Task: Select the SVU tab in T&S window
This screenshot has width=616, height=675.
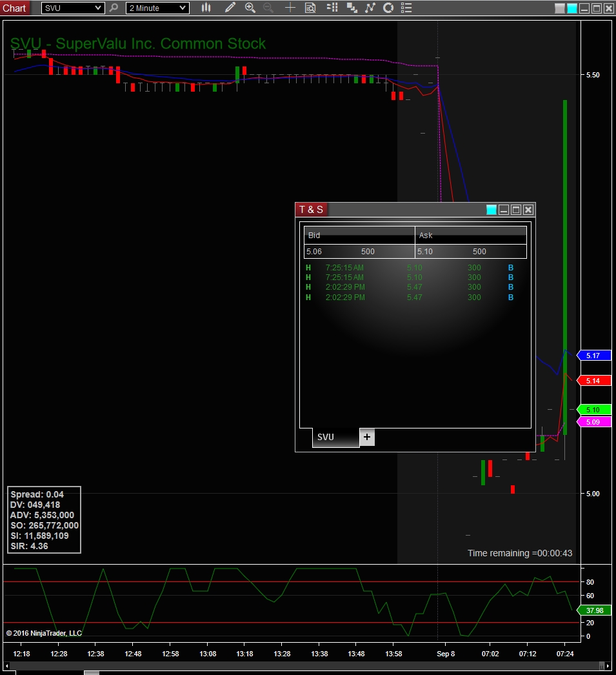Action: [335, 437]
